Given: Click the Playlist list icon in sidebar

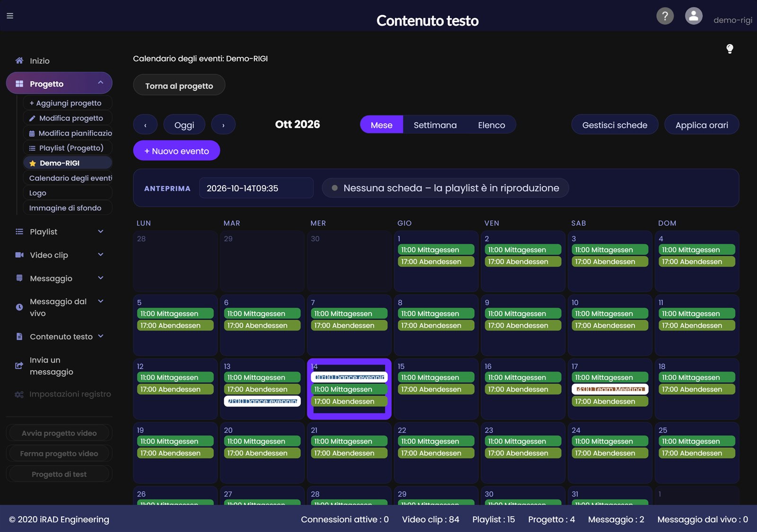Looking at the screenshot, I should pos(19,232).
